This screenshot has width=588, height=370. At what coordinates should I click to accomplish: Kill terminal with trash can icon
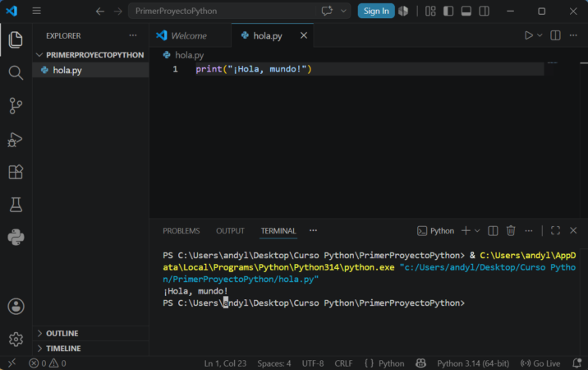click(511, 231)
